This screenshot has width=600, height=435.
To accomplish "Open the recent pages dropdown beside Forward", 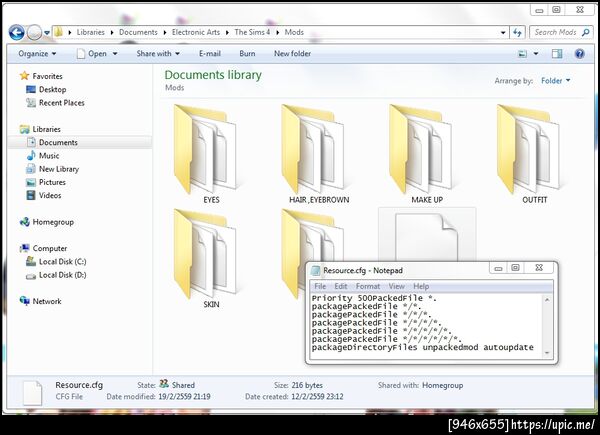I will point(47,33).
